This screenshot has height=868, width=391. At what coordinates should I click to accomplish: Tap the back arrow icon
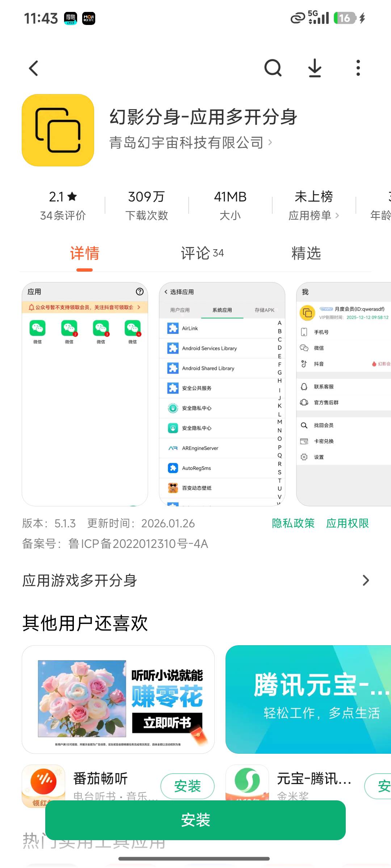(x=34, y=68)
